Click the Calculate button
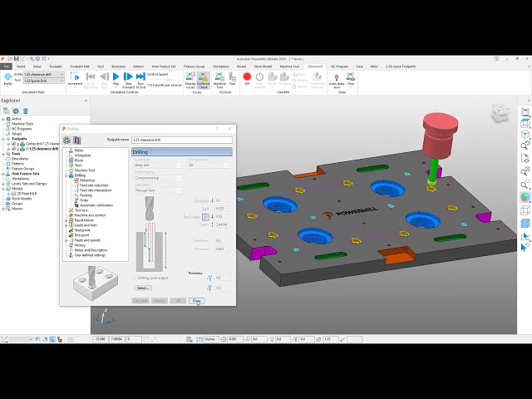532x399 pixels. (140, 301)
